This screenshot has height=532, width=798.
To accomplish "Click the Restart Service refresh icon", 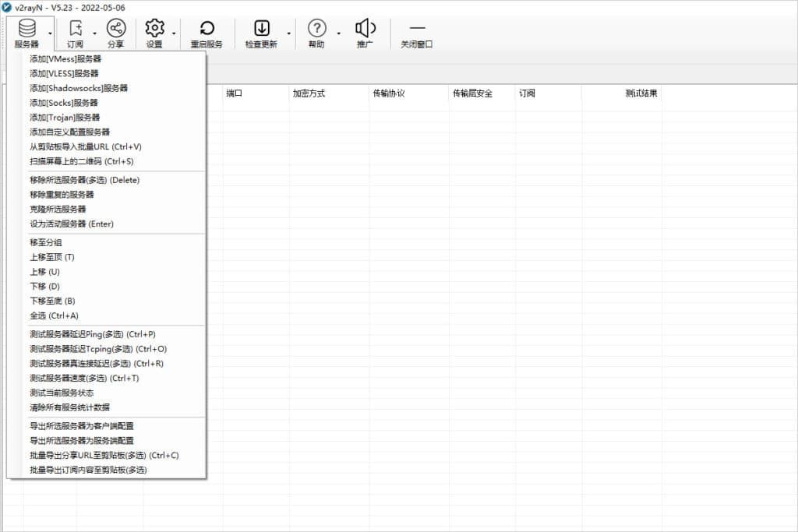I will [207, 29].
